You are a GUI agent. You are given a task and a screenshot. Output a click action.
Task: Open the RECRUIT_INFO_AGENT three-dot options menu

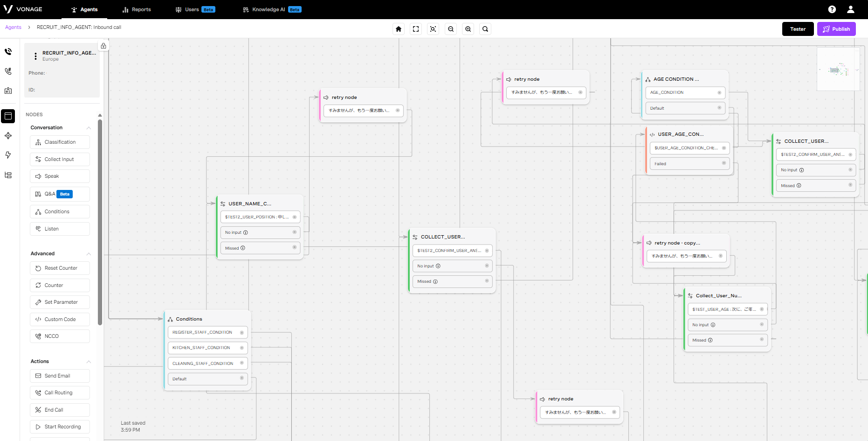click(35, 56)
